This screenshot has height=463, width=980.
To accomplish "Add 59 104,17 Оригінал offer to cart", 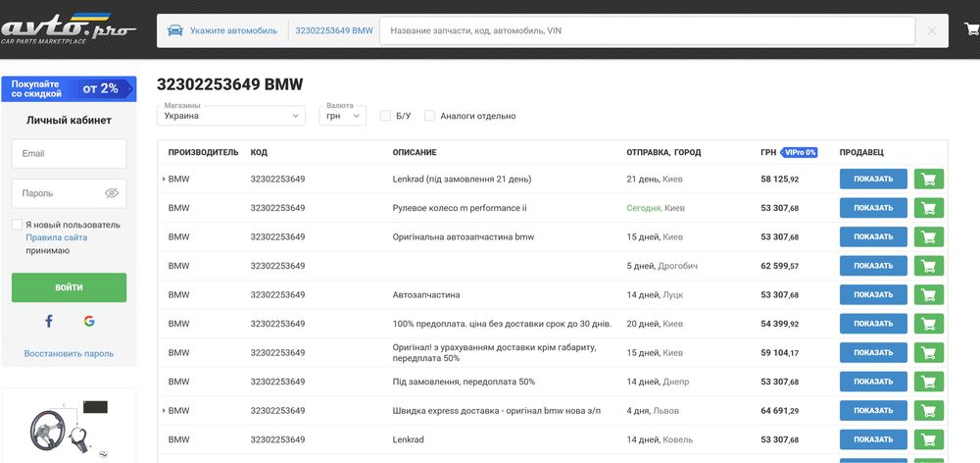I will coord(929,353).
